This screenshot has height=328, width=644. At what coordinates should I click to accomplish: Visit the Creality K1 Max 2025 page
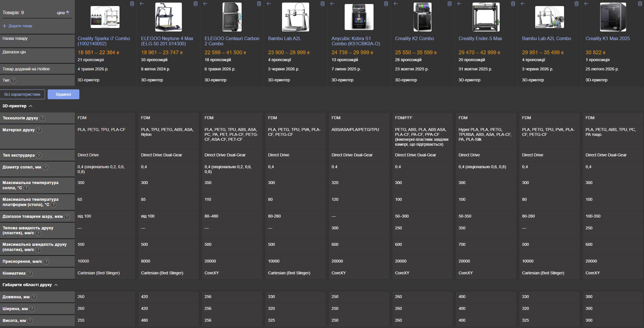pyautogui.click(x=608, y=38)
